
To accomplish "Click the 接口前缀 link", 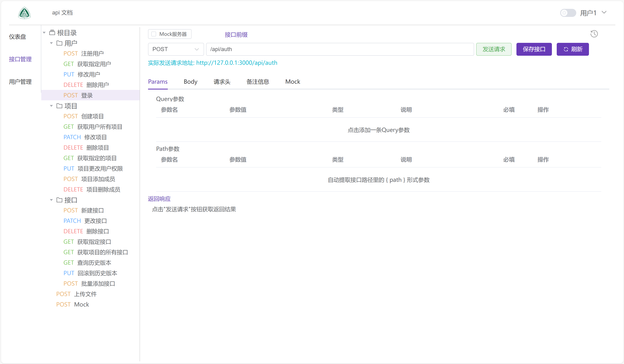I will (x=236, y=35).
